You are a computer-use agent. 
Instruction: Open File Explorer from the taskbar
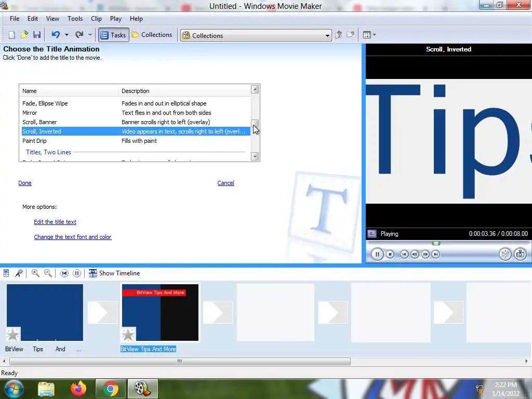pyautogui.click(x=46, y=389)
